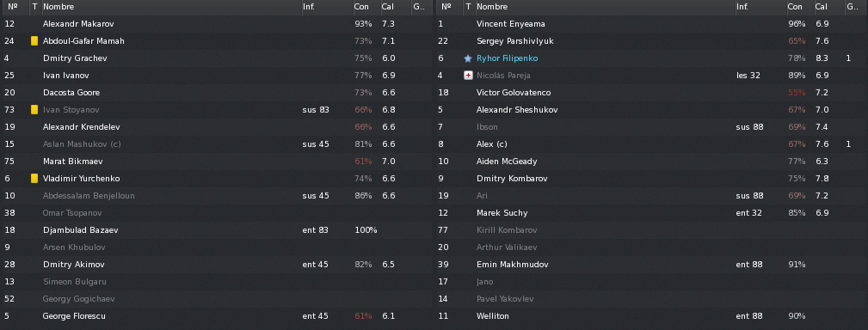Click yellow card icon beside Abdoul-Gafar Mamah
Viewport: 868px width, 330px height.
pyautogui.click(x=34, y=41)
